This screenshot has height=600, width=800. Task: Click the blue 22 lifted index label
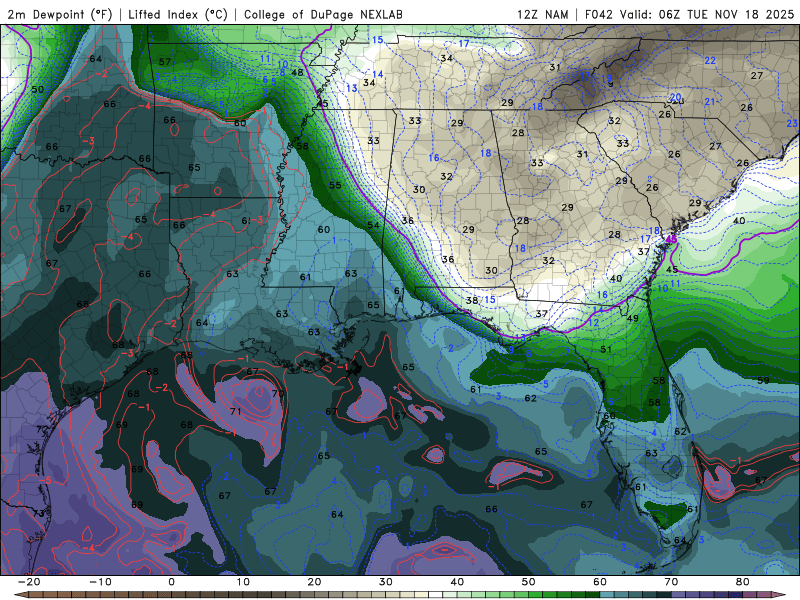point(710,60)
